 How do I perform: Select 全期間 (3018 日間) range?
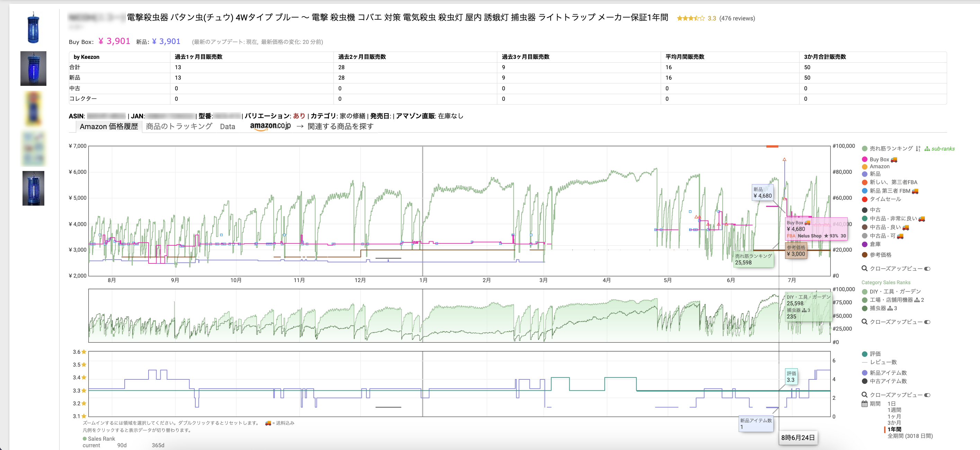click(910, 436)
